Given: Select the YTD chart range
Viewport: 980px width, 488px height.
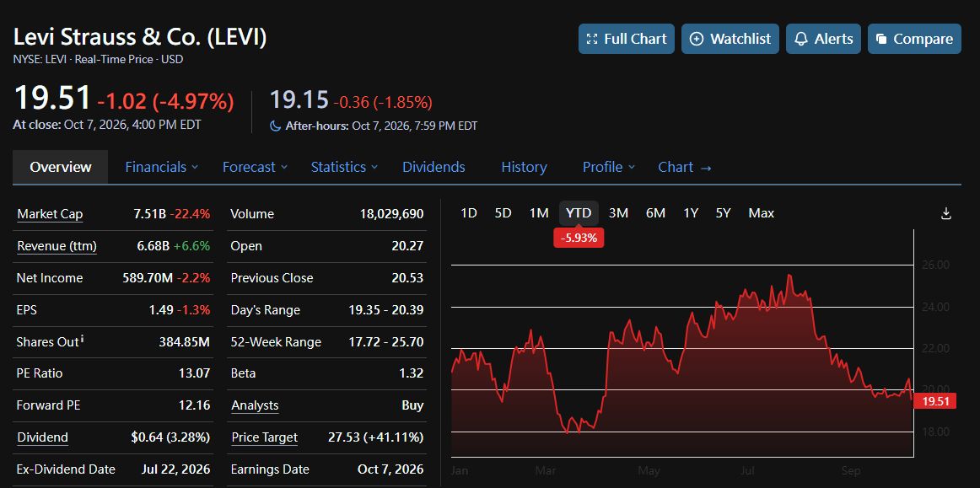Looking at the screenshot, I should 579,213.
